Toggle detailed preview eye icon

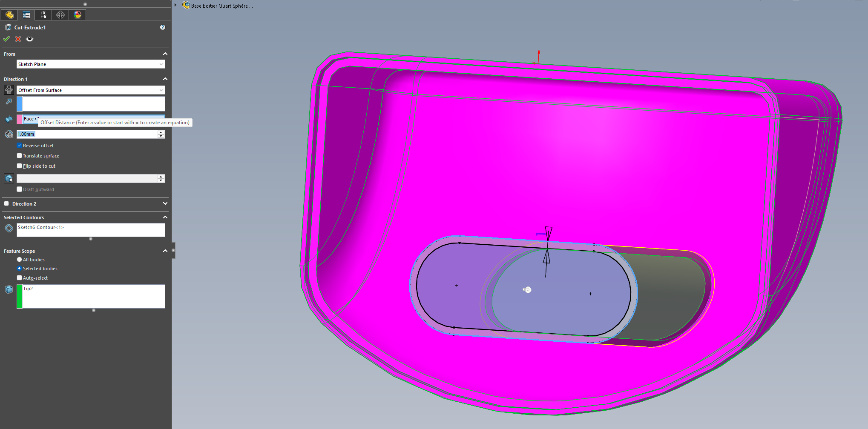29,39
